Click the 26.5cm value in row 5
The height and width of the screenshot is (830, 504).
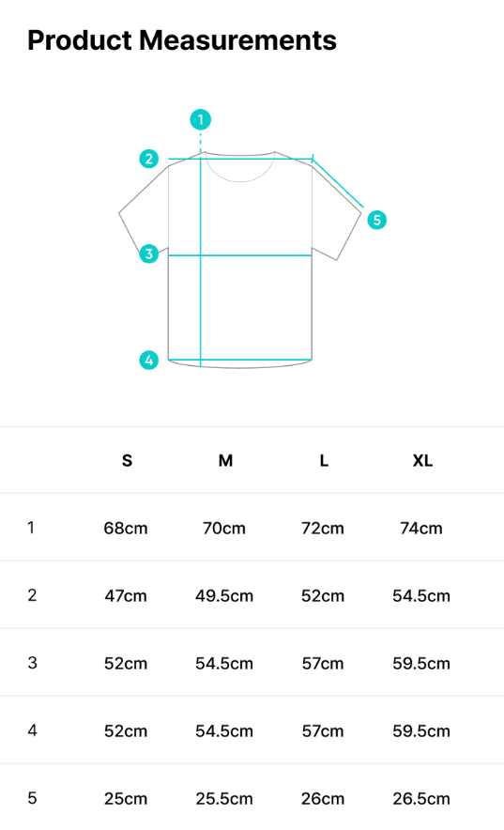point(421,798)
